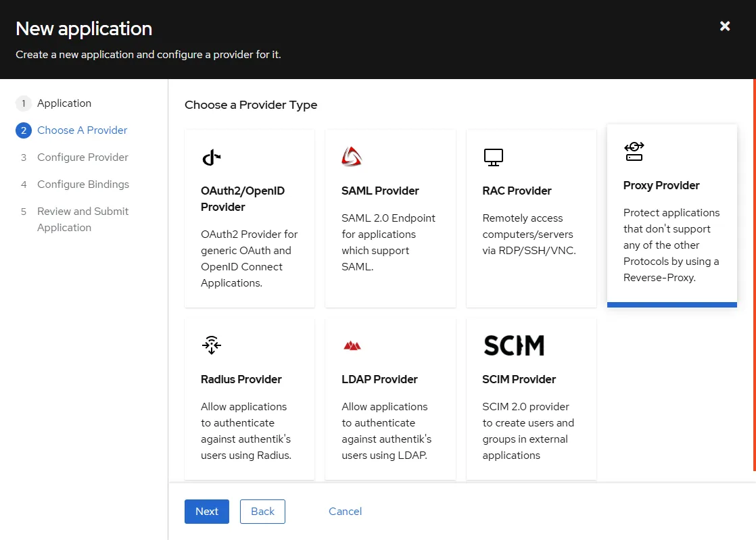The image size is (756, 540).
Task: Click the Cancel link
Action: tap(345, 512)
